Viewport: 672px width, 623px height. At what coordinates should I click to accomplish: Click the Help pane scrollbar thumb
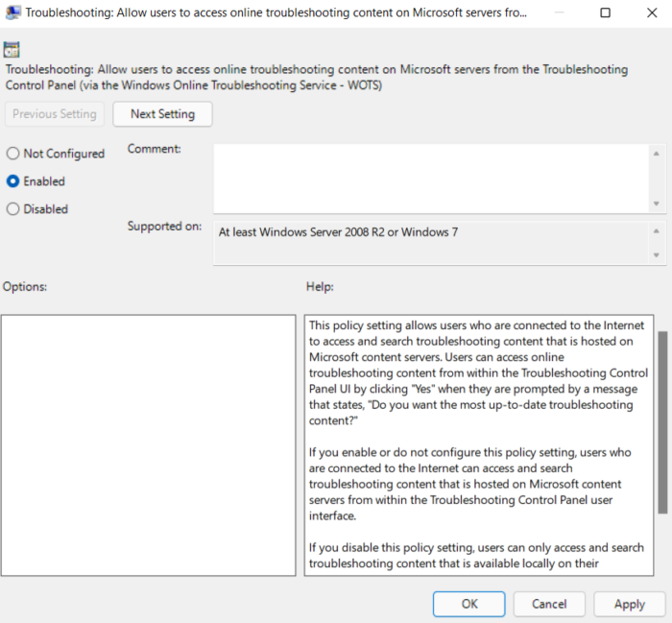point(661,422)
